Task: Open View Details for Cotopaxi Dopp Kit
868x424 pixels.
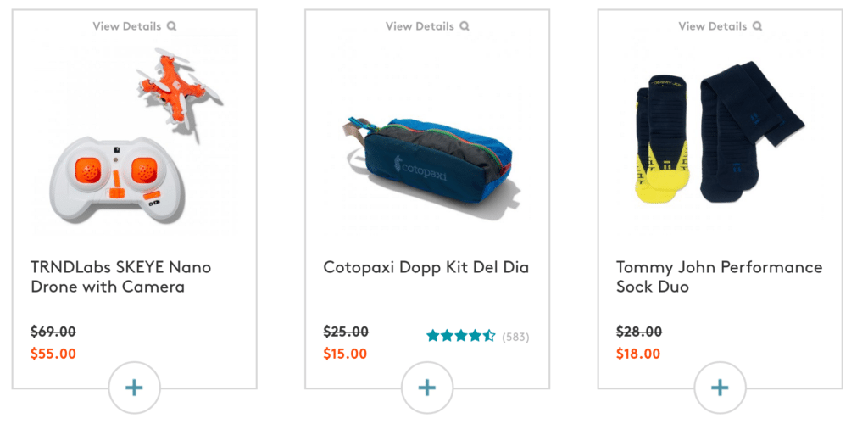Action: (420, 26)
